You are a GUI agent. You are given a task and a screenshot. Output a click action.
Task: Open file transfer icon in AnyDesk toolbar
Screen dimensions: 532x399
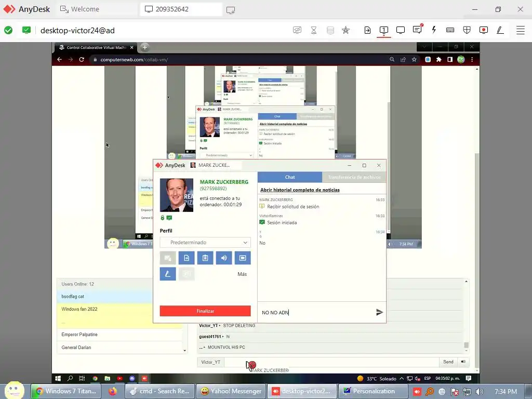point(367,30)
